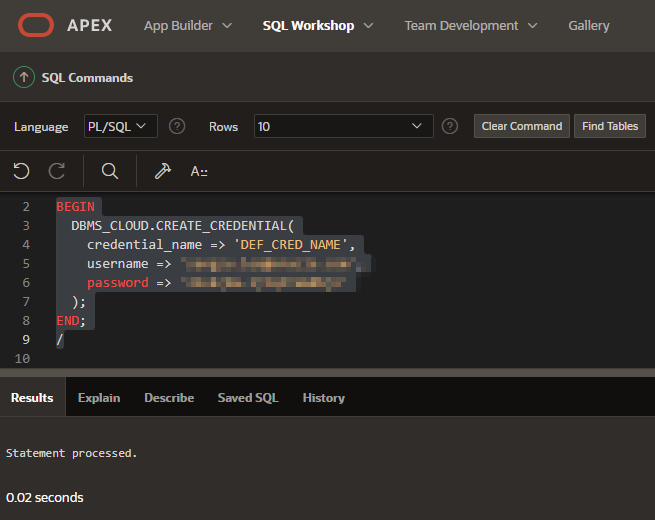Click the Query Builder hammer icon

pos(162,171)
